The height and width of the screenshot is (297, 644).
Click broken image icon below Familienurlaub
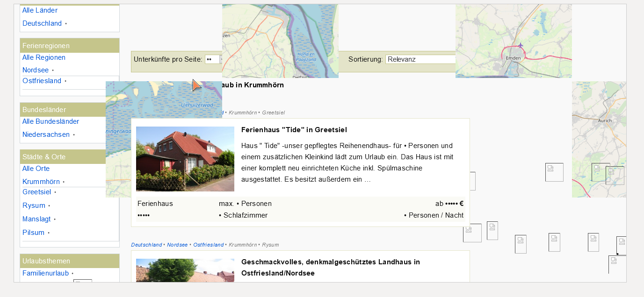coord(83,281)
